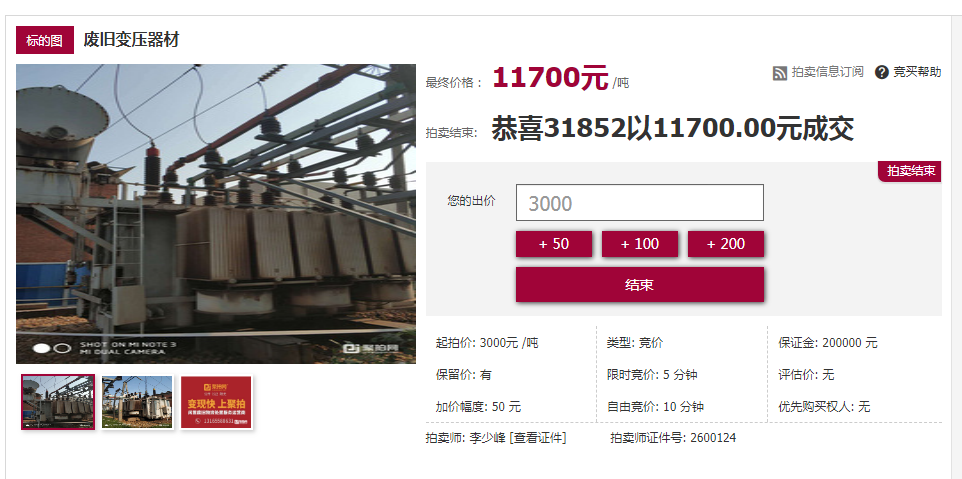This screenshot has height=479, width=962.
Task: Click the main transformer photo
Action: click(x=216, y=213)
